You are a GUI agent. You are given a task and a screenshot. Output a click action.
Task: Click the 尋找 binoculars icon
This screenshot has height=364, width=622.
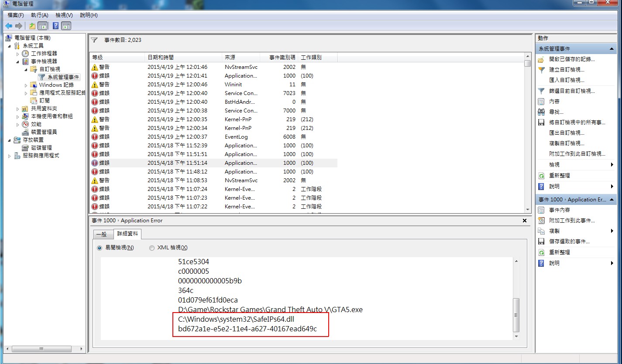(541, 112)
